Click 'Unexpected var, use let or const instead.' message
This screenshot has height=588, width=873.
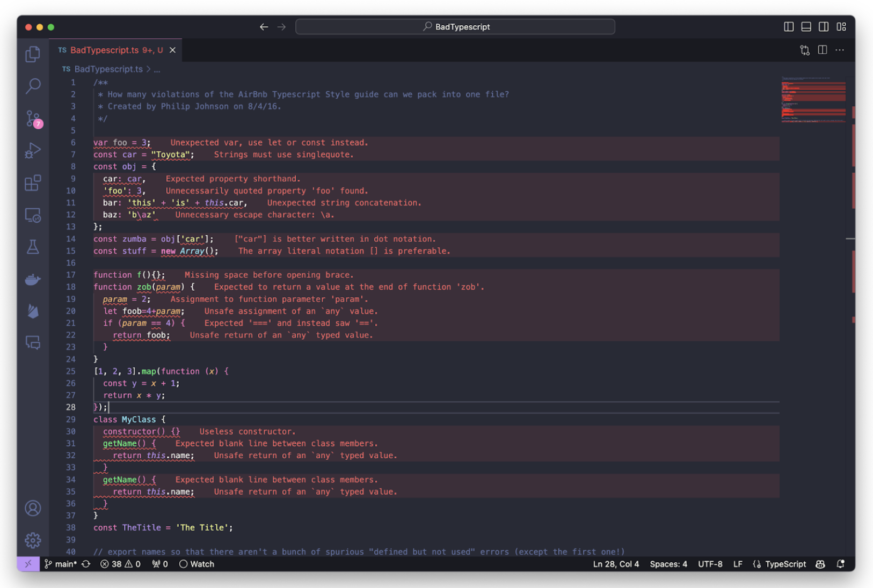click(x=269, y=143)
